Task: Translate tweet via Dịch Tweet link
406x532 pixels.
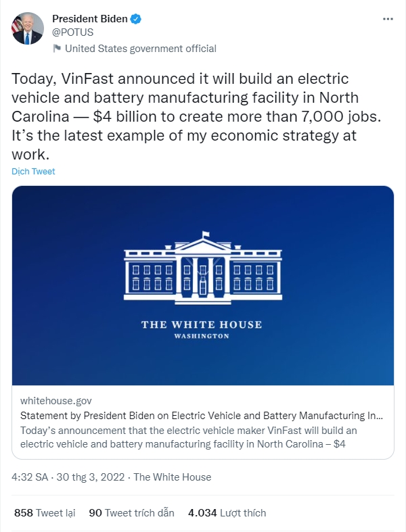Action: pos(33,172)
